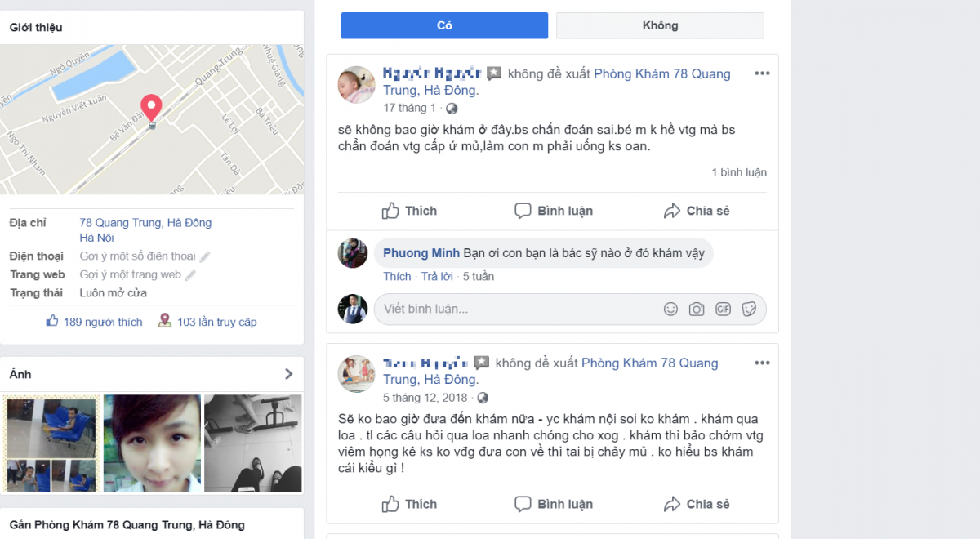The width and height of the screenshot is (980, 539).
Task: Open the 78 Quang Trung, Hà Đông address link
Action: tap(145, 223)
